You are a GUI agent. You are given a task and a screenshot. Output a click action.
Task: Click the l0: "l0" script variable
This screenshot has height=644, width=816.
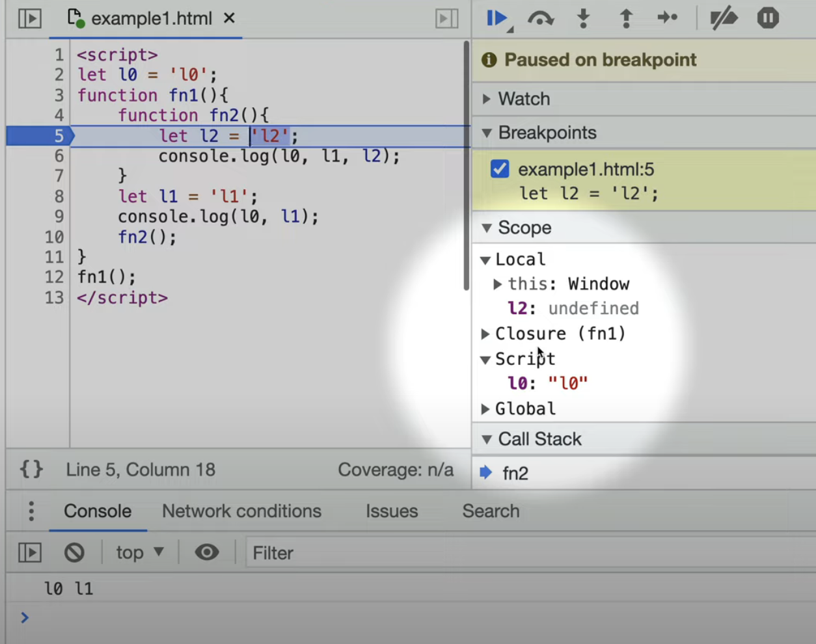(548, 383)
